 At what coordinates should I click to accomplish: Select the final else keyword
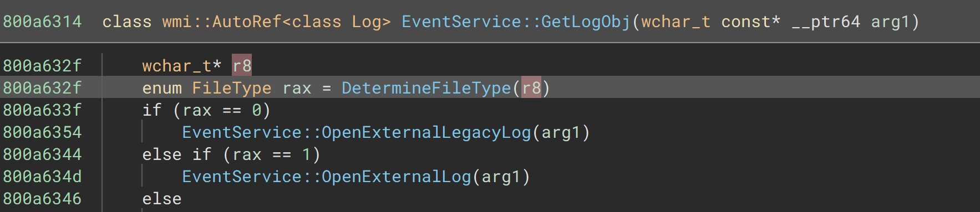[162, 199]
